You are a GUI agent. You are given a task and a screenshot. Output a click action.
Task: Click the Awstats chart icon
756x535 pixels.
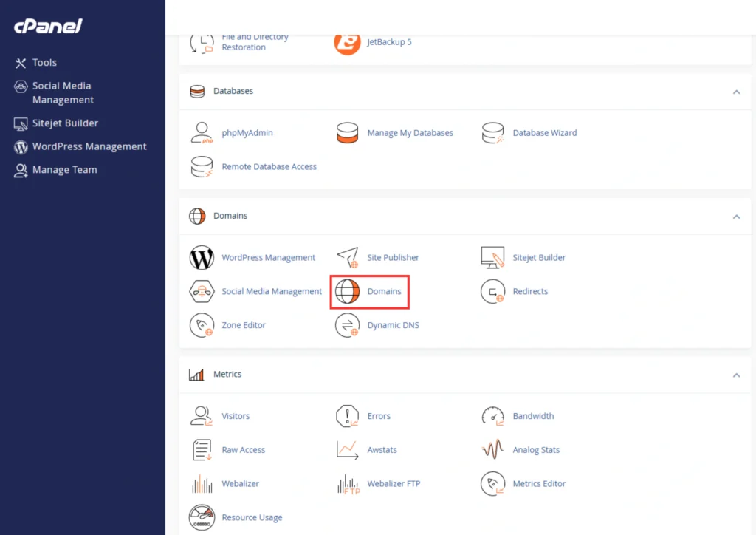pos(347,449)
